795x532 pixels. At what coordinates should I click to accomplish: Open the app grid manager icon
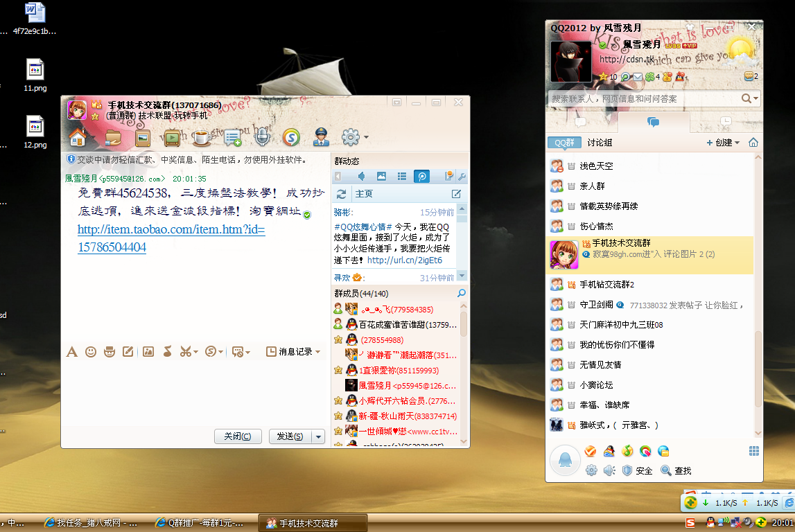(x=754, y=451)
